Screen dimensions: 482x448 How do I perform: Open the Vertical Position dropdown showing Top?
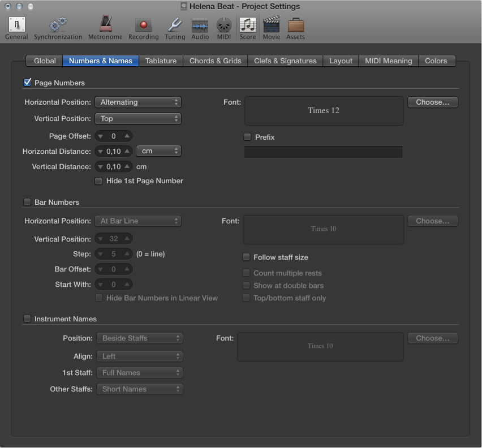click(138, 119)
